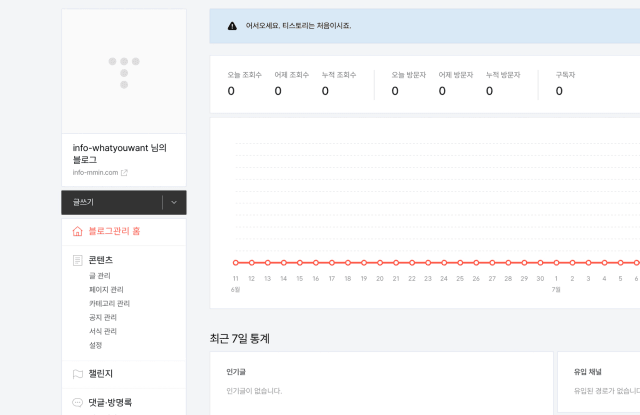Click the 어제 조회수 stat
The height and width of the screenshot is (415, 640).
coord(291,84)
